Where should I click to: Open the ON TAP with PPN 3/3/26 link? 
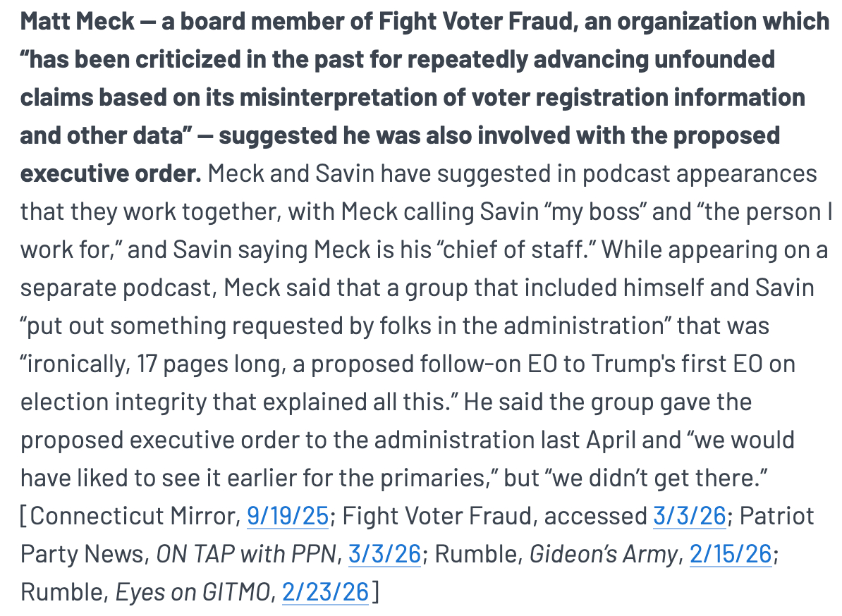tap(384, 555)
